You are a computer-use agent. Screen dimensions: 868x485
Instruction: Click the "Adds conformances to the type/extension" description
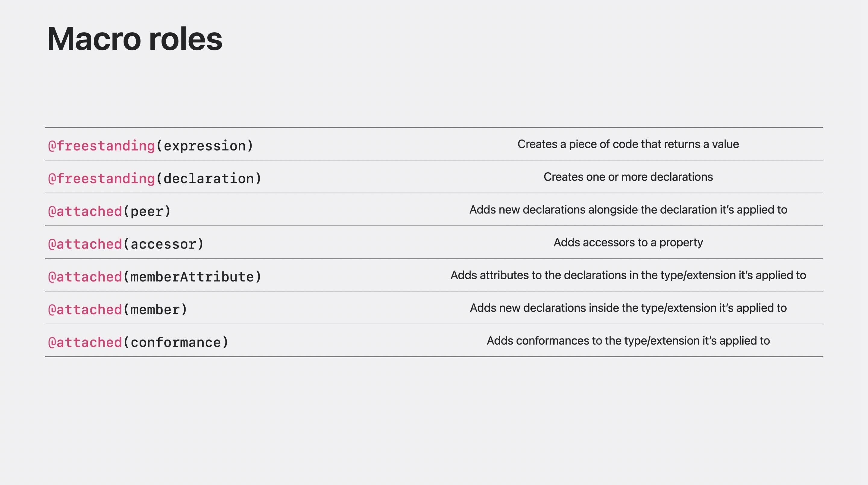click(x=628, y=340)
